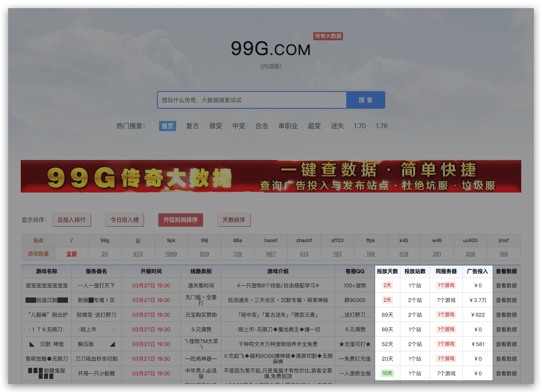Open the 169 count under jinsf
The width and height of the screenshot is (542, 392).
pyautogui.click(x=503, y=254)
